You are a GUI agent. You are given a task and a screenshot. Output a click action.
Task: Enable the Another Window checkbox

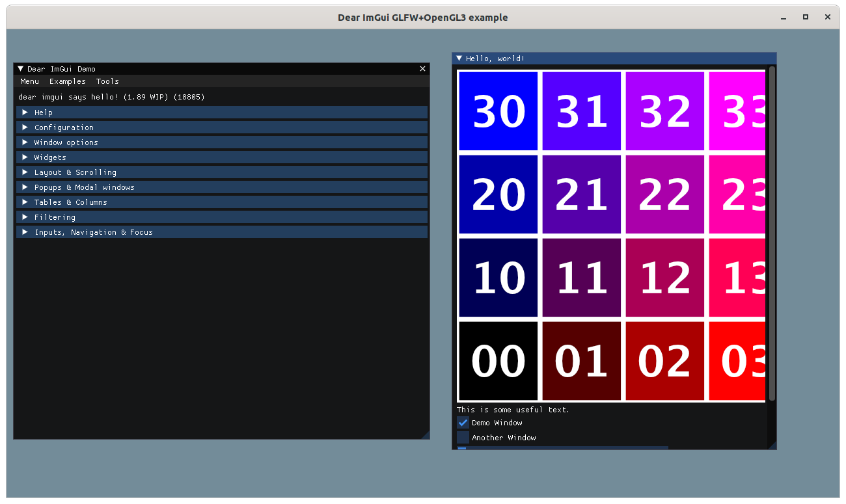[x=463, y=437]
